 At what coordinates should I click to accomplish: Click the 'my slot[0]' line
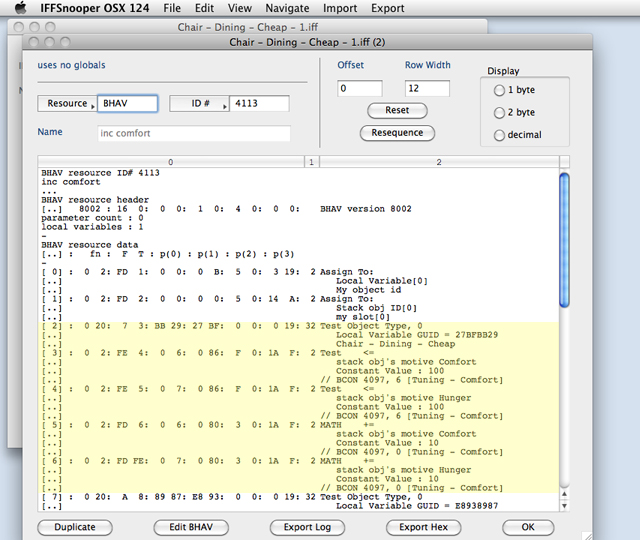363,317
